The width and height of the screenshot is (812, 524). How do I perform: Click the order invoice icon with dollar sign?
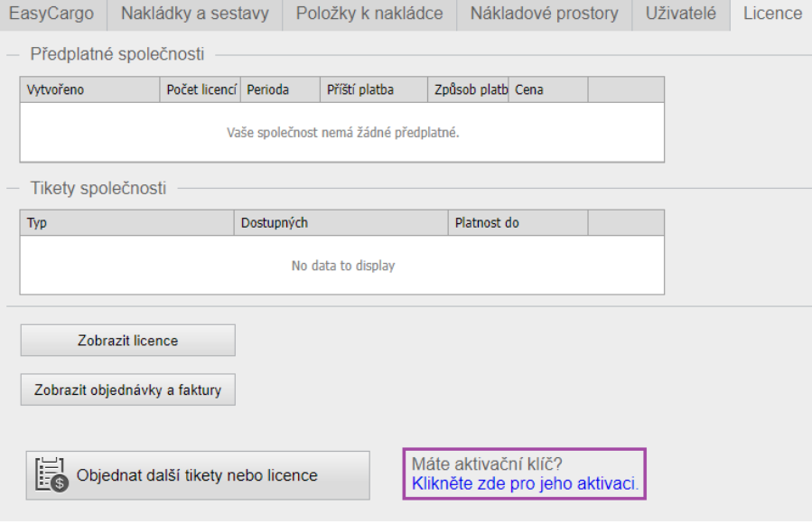(52, 475)
